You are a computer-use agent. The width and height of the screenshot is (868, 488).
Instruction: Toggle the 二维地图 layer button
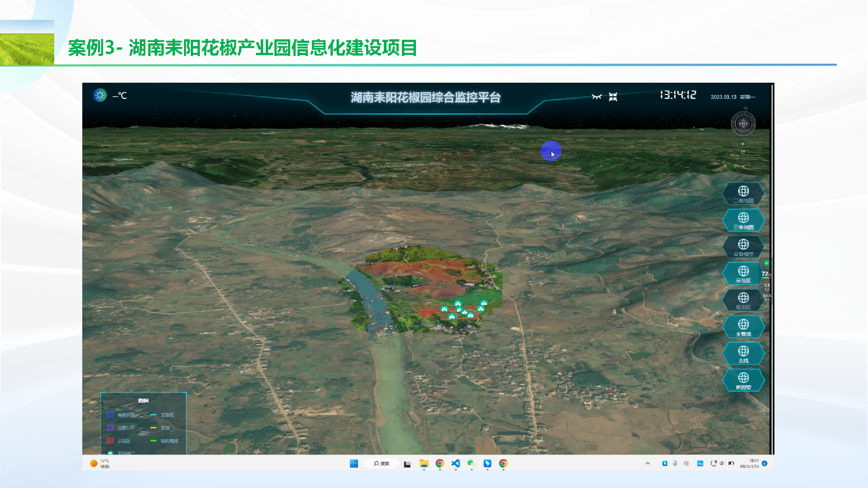click(x=743, y=194)
